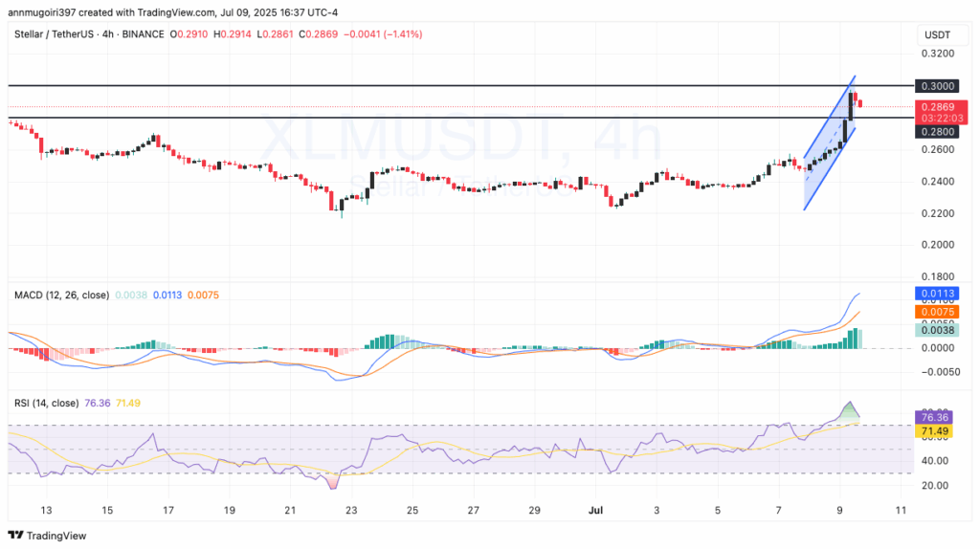The image size is (980, 549).
Task: Click the 0.3200 price axis value
Action: click(938, 54)
